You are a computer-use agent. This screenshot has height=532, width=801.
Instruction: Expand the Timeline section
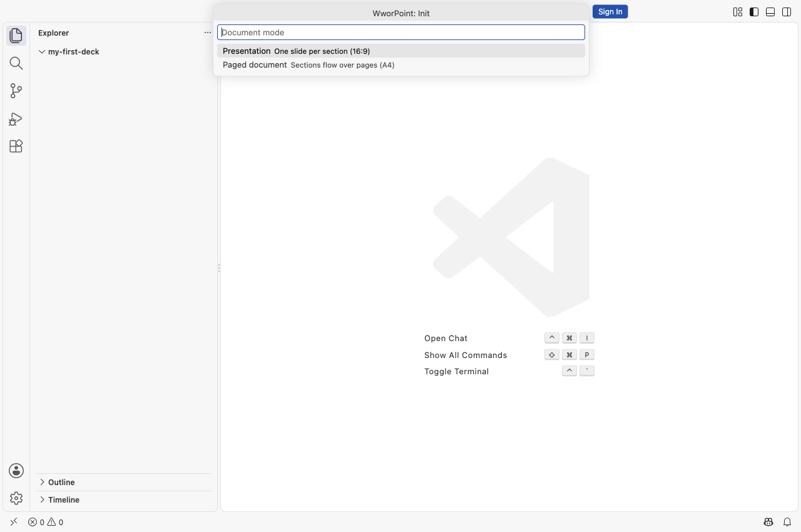[x=124, y=499]
